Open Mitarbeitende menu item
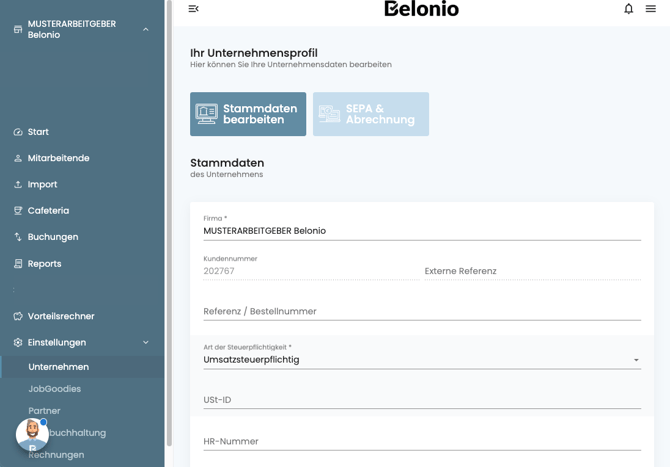This screenshot has width=670, height=467. 59,158
